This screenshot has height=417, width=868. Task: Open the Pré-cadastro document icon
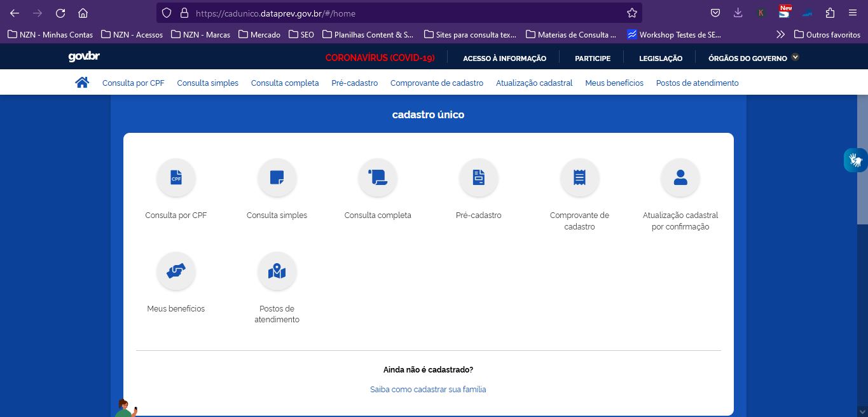[479, 178]
